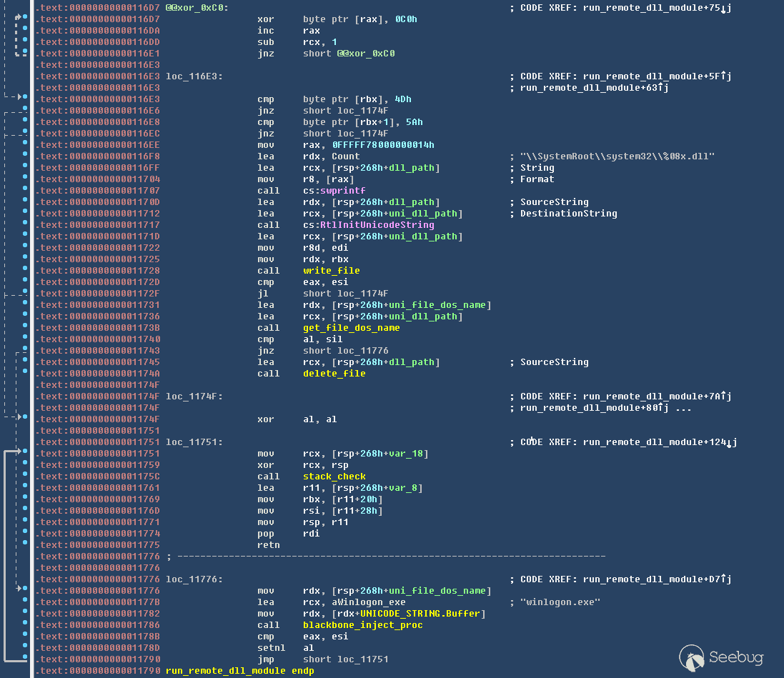784x678 pixels.
Task: Select the RtlInitUnicodeString import call
Action: [368, 225]
